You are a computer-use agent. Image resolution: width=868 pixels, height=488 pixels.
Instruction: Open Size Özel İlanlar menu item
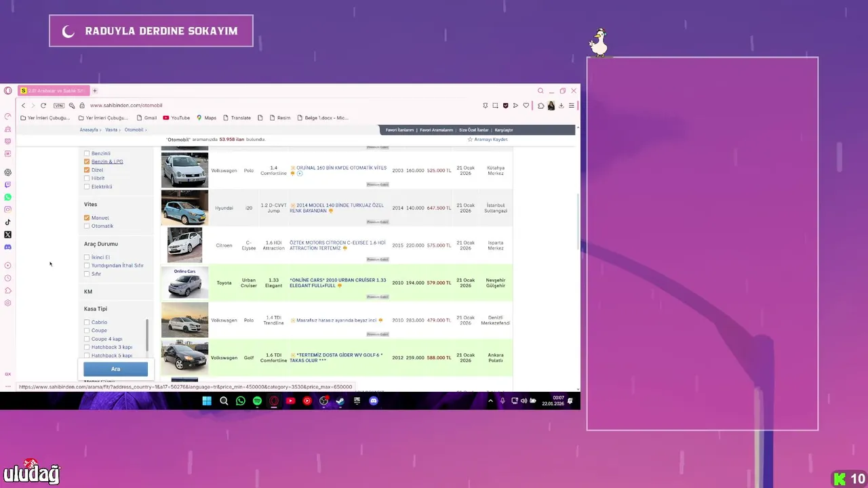tap(473, 130)
